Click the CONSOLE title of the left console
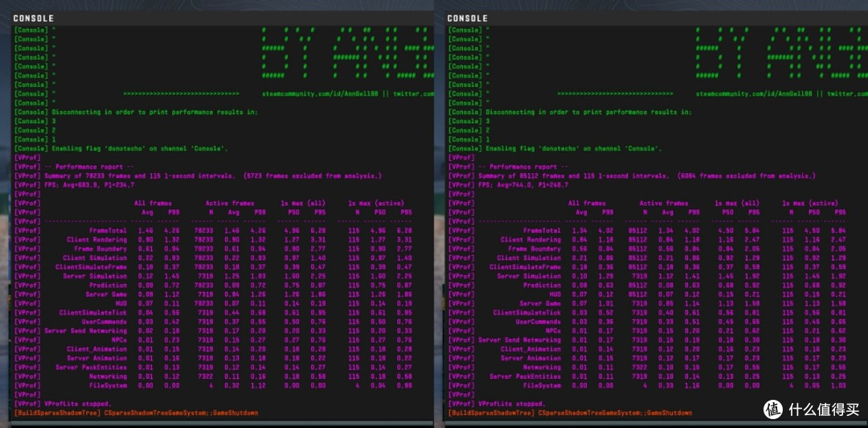868x428 pixels. coord(34,19)
